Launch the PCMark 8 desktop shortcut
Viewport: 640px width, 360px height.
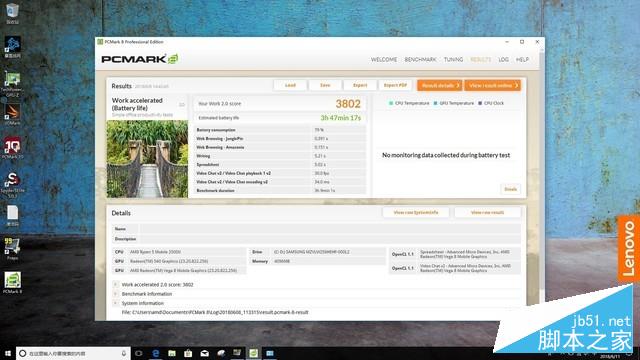point(12,282)
